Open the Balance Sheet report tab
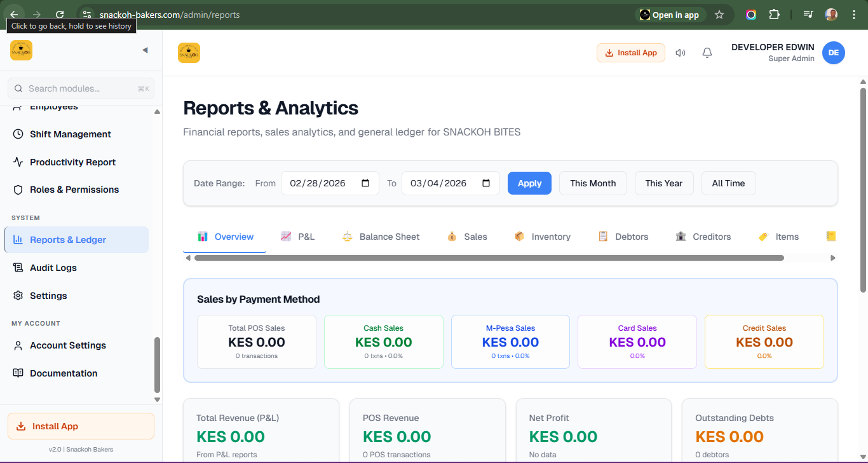The height and width of the screenshot is (463, 868). (x=381, y=236)
